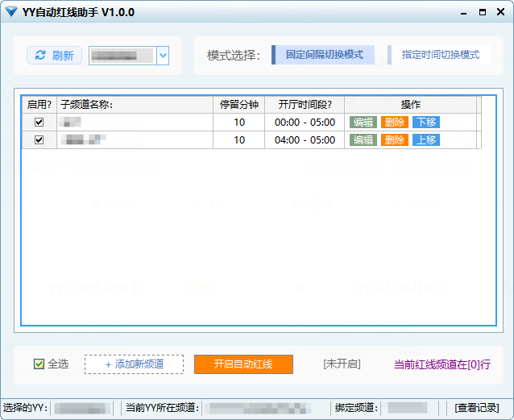
Task: Select the 04:00 - 05:00 time cell
Action: pyautogui.click(x=305, y=139)
